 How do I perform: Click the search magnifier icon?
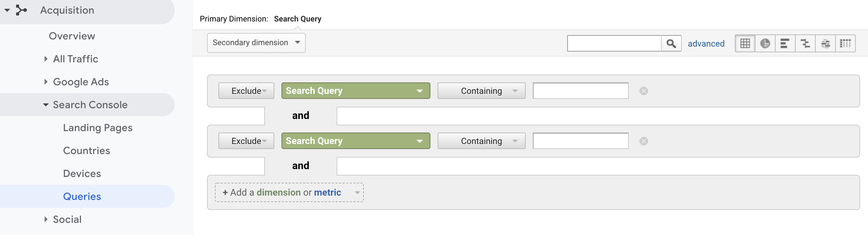point(672,43)
